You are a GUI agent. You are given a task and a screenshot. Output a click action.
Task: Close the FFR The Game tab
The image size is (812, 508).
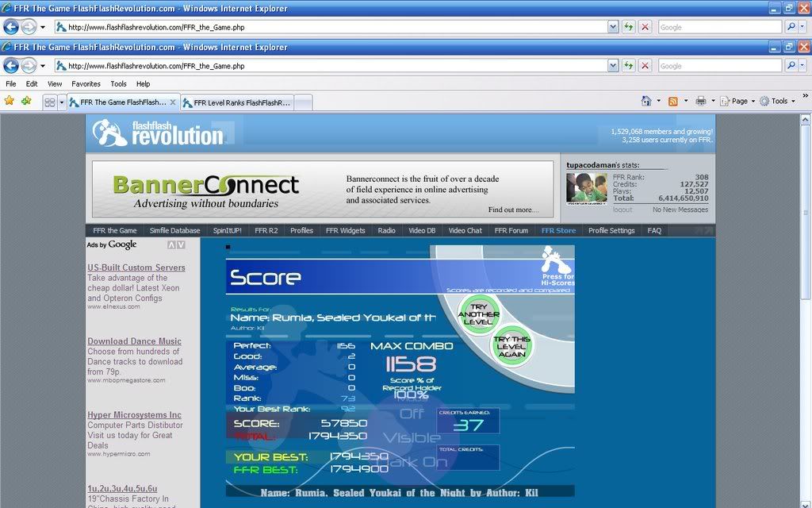tap(173, 102)
